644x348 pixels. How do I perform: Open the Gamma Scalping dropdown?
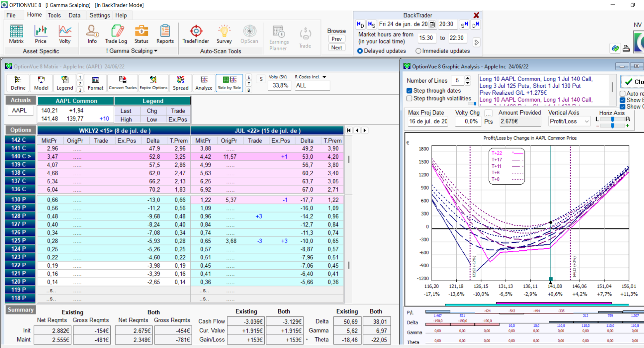pos(132,51)
